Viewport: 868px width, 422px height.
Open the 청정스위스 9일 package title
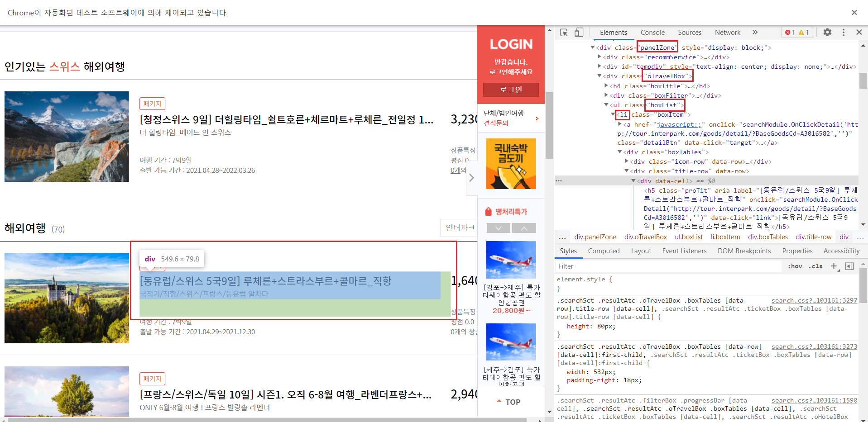click(x=287, y=120)
